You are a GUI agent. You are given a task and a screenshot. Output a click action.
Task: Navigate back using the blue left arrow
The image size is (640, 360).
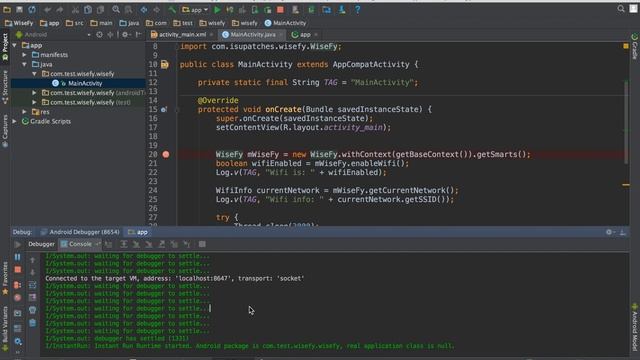[144, 9]
